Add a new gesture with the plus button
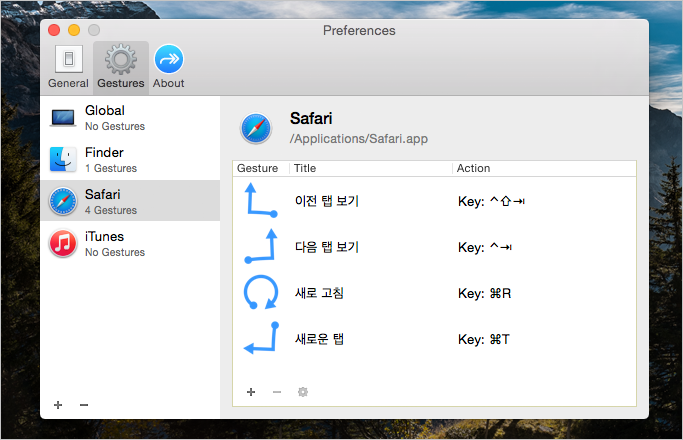This screenshot has width=683, height=440. (x=251, y=392)
